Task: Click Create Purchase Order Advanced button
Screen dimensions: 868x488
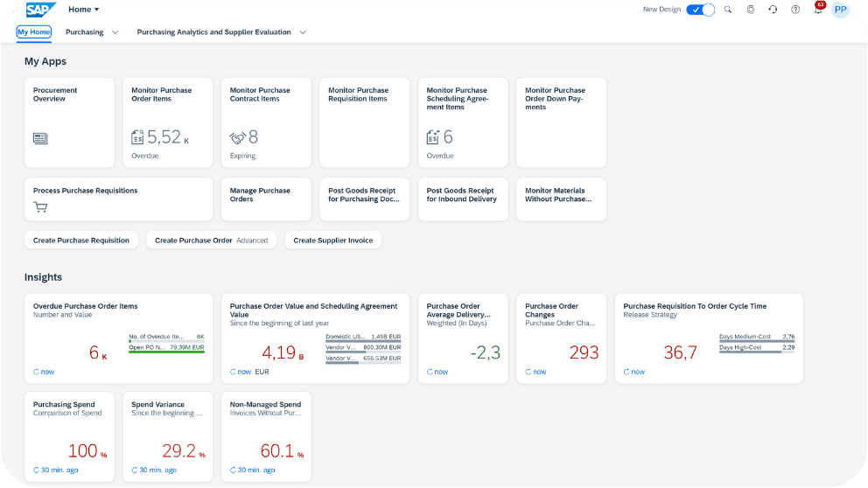Action: pos(212,241)
